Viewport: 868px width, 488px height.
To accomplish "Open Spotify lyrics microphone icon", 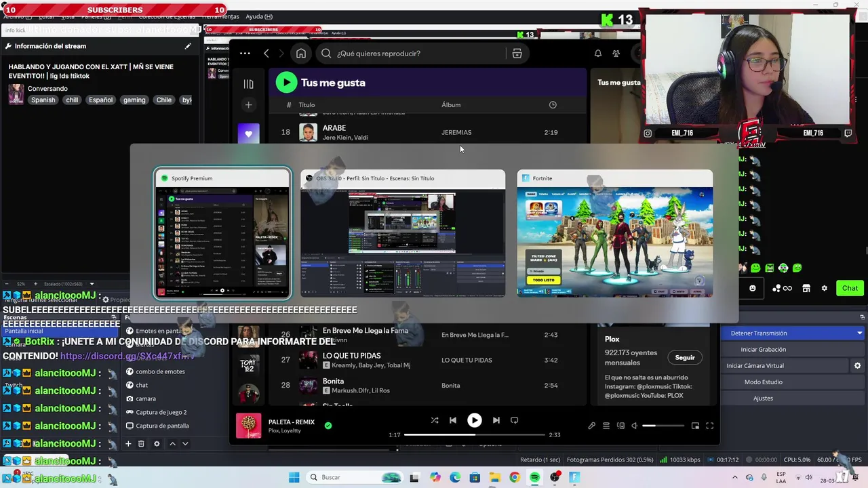I will click(x=591, y=426).
